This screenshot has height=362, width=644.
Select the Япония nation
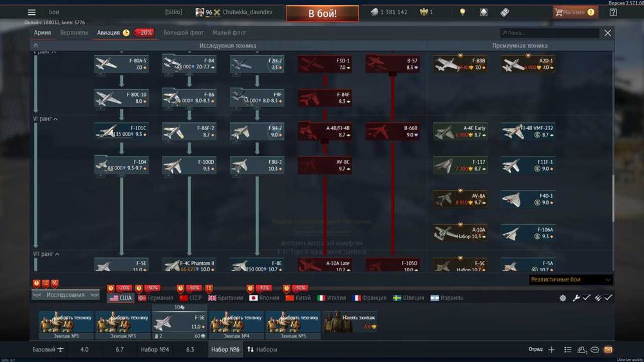tap(264, 298)
